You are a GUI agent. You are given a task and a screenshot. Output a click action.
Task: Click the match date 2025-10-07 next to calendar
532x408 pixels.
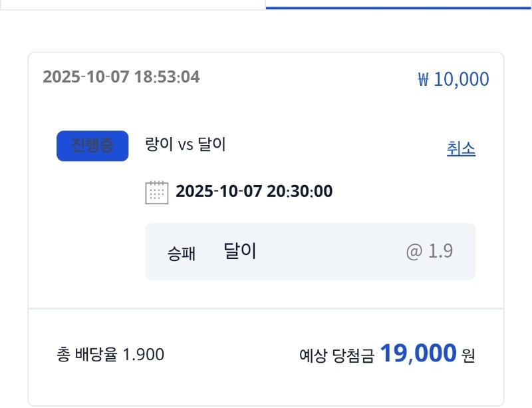(218, 192)
